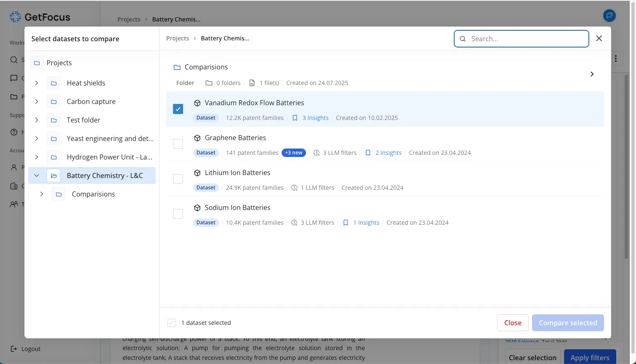This screenshot has width=636, height=364.
Task: Click the Sodium Ion Batteries cube icon
Action: tap(197, 208)
